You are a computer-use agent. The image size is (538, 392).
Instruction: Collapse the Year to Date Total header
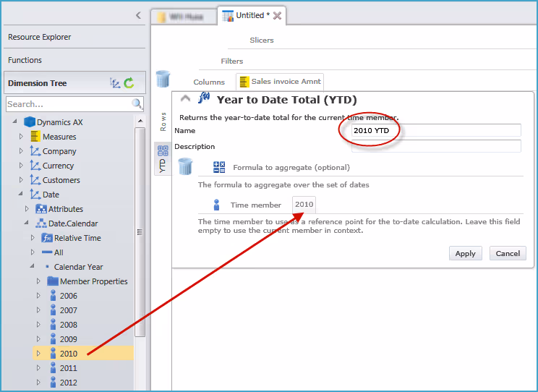pyautogui.click(x=185, y=99)
